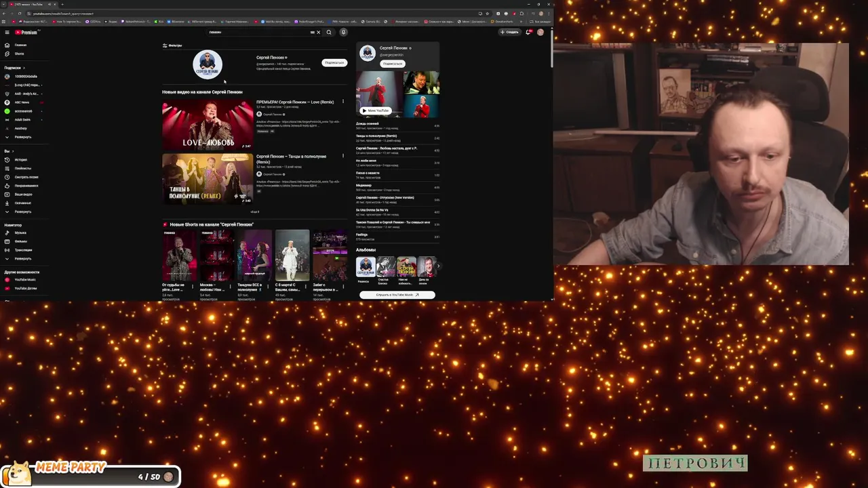
Task: Show next albums with arrow
Action: pyautogui.click(x=438, y=266)
